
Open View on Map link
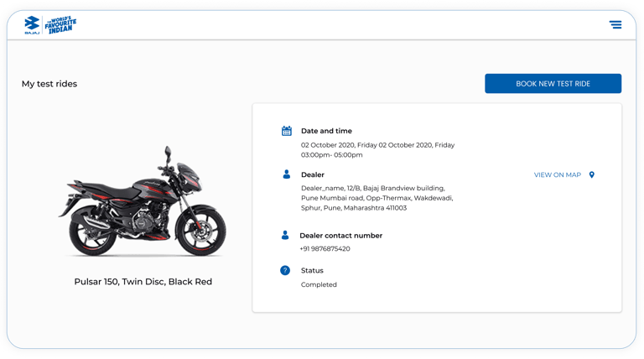(558, 174)
